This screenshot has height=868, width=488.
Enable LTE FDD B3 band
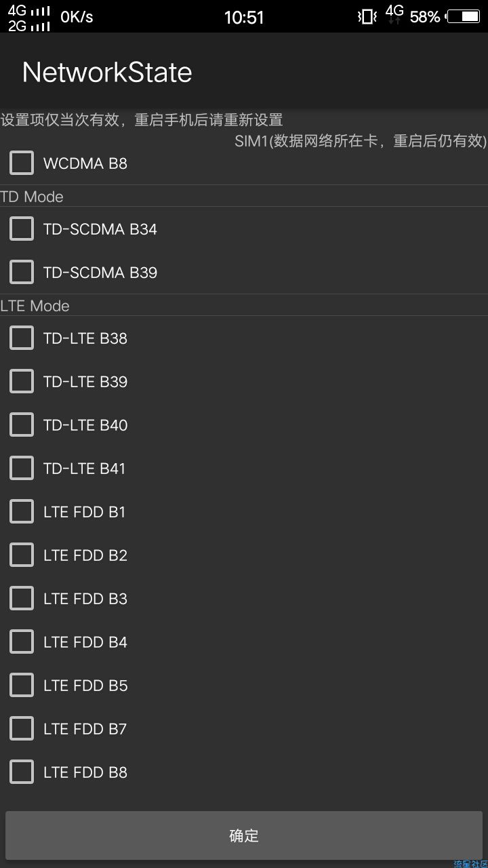coord(22,598)
